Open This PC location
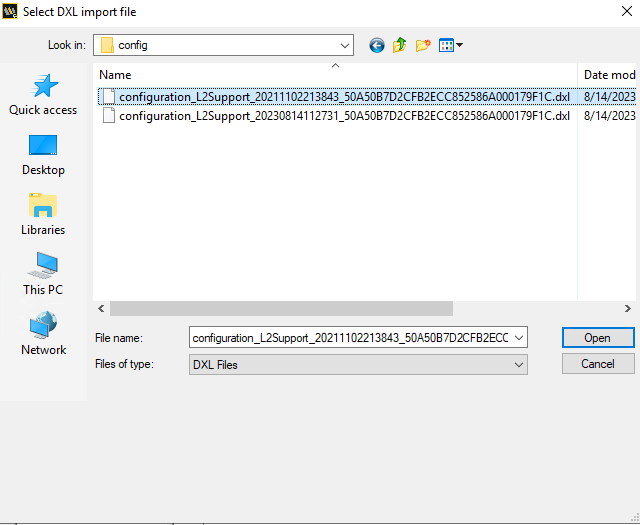 coord(43,274)
